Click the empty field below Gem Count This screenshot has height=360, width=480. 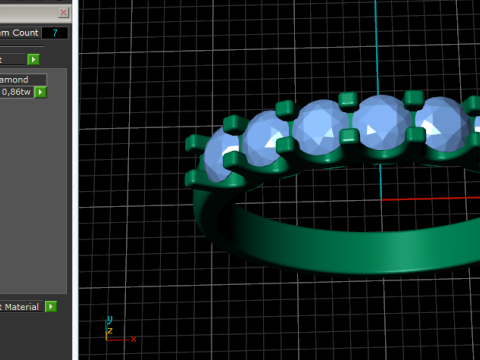point(13,60)
